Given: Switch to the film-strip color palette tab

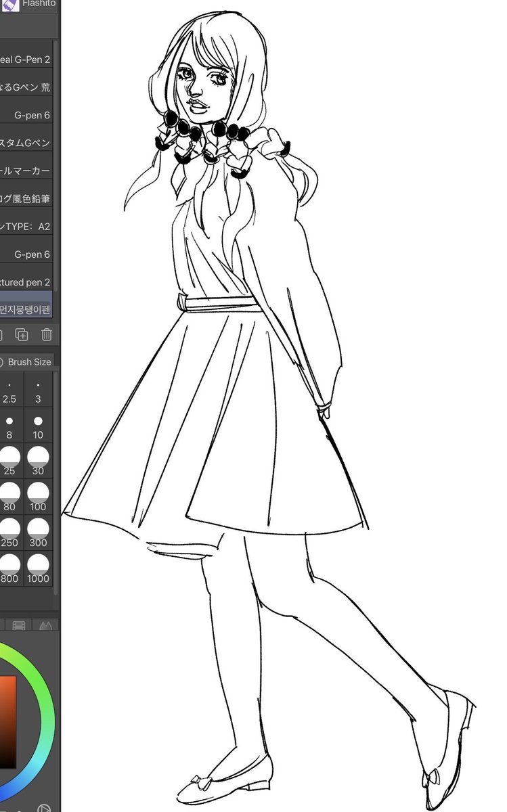Looking at the screenshot, I should (x=19, y=626).
